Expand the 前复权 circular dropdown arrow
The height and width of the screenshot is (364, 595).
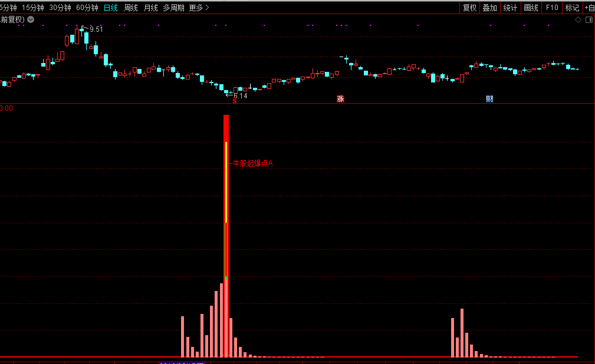[x=31, y=19]
